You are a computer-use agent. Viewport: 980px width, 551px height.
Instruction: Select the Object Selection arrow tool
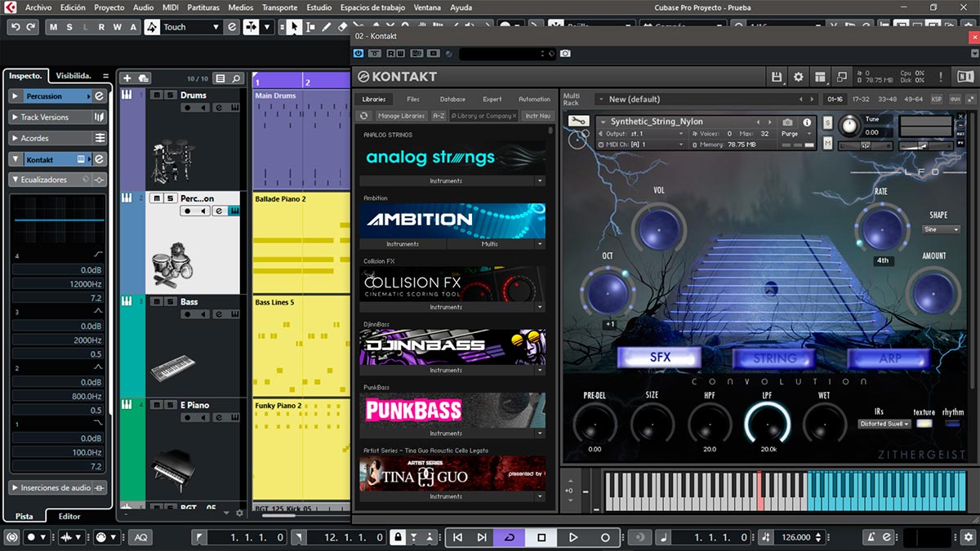[x=294, y=27]
